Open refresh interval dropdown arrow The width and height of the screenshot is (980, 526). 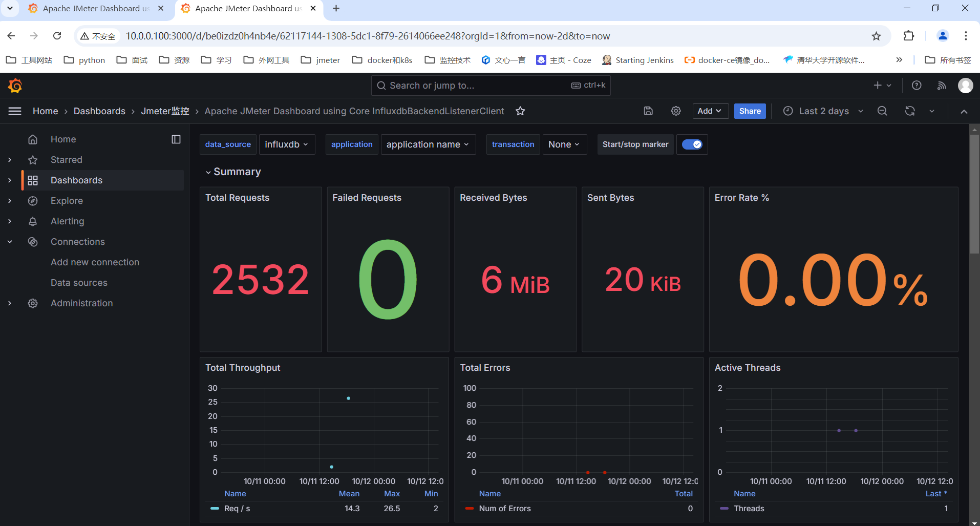tap(932, 111)
